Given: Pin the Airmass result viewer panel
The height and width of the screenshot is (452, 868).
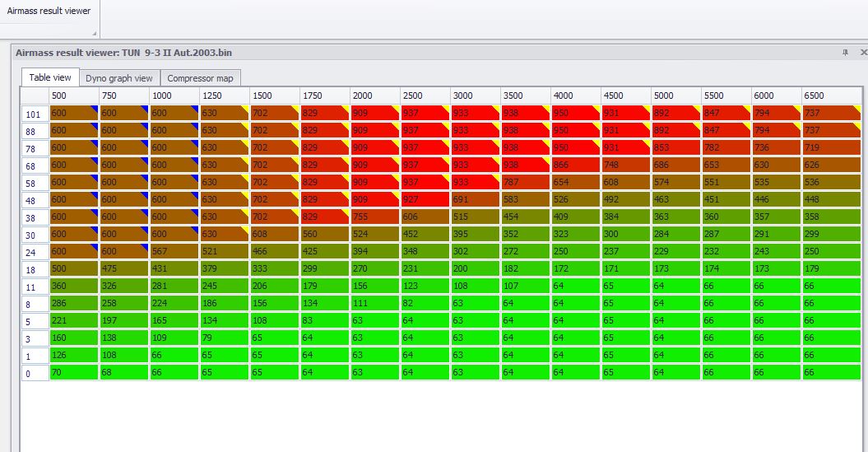Looking at the screenshot, I should point(845,53).
